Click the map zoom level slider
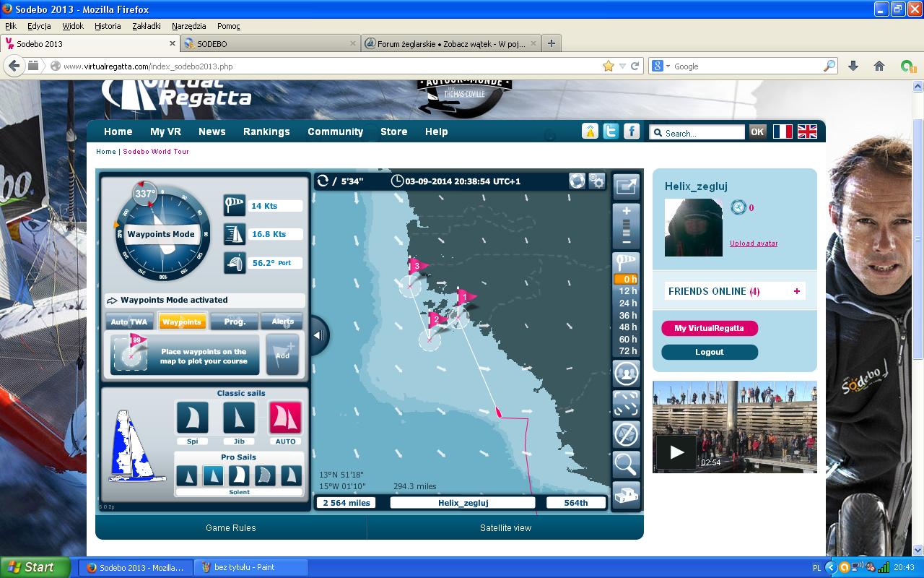The width and height of the screenshot is (924, 578). pos(626,227)
